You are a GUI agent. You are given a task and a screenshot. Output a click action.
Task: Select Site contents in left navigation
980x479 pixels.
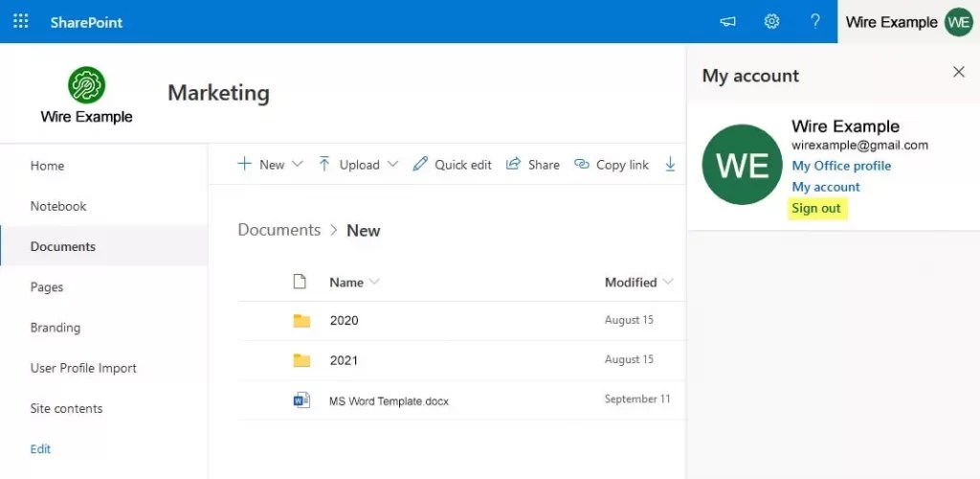click(66, 408)
